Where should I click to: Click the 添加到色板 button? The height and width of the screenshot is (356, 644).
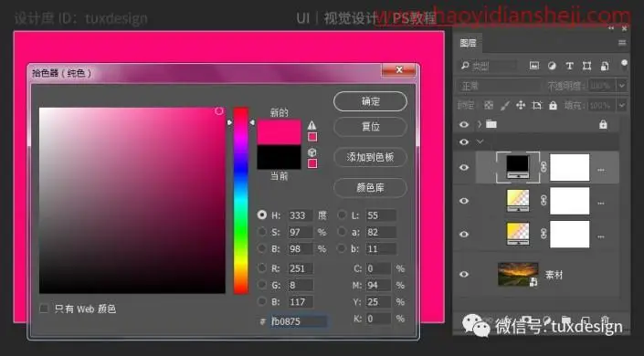pyautogui.click(x=371, y=157)
